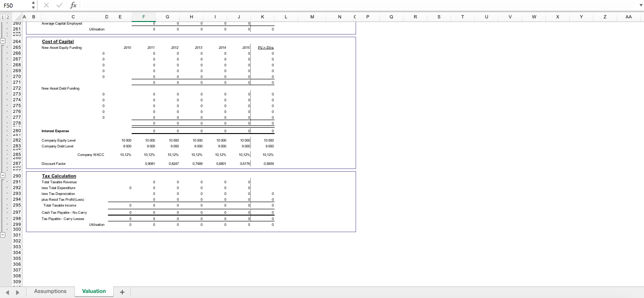Select the Valuation sheet tab
644x298 pixels.
(94, 291)
